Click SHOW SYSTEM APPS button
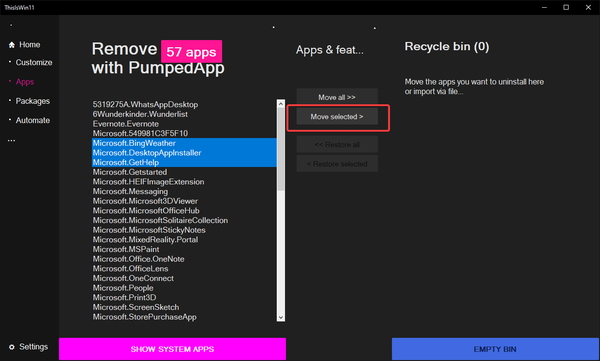Image resolution: width=600 pixels, height=361 pixels. tap(172, 349)
